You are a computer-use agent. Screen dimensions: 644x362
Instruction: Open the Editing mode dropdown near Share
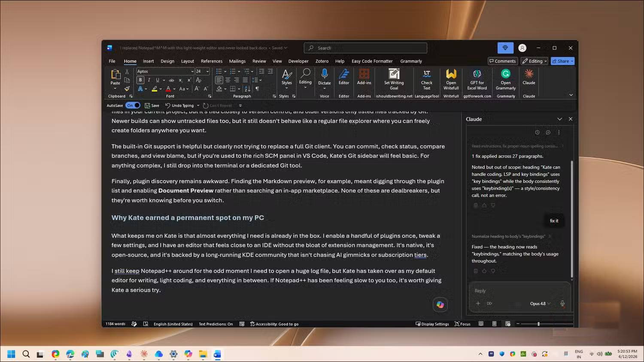point(535,61)
